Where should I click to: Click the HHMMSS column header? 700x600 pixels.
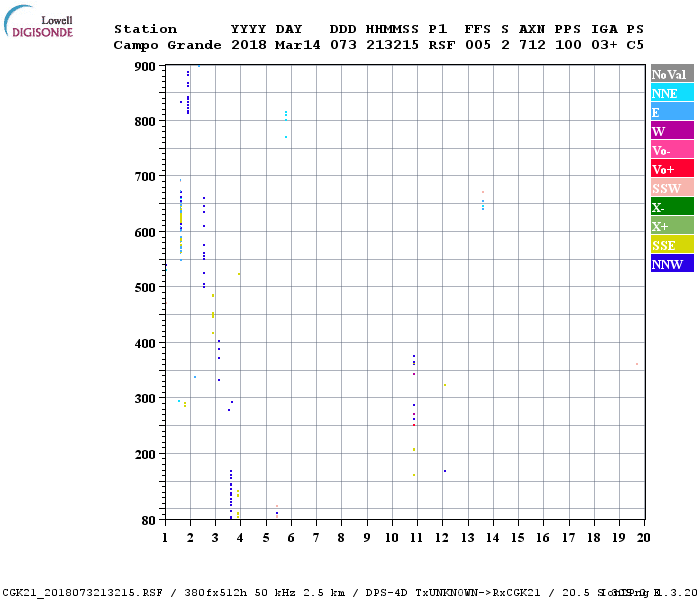392,29
